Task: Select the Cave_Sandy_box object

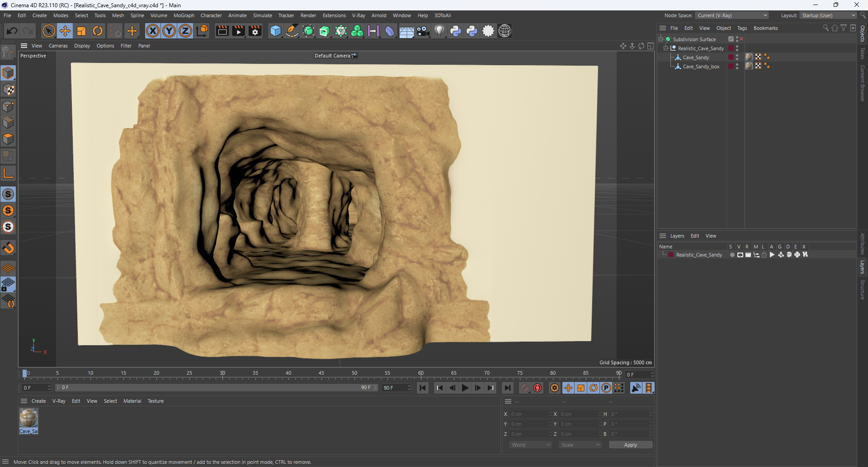Action: [701, 67]
